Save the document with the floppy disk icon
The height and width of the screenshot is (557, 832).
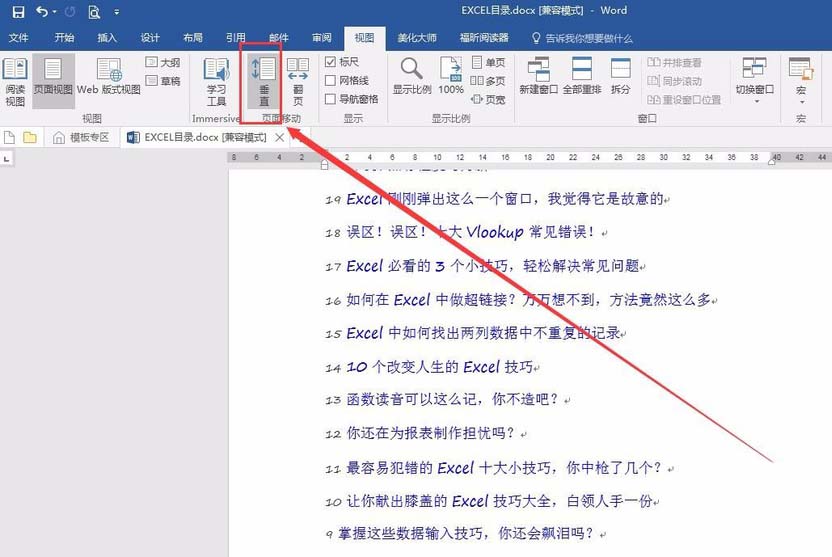tap(18, 12)
